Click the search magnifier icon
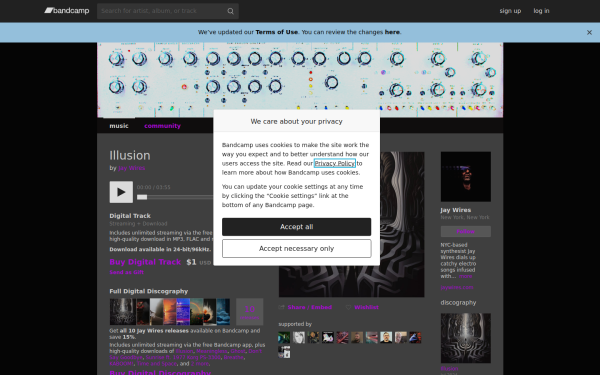 [230, 11]
